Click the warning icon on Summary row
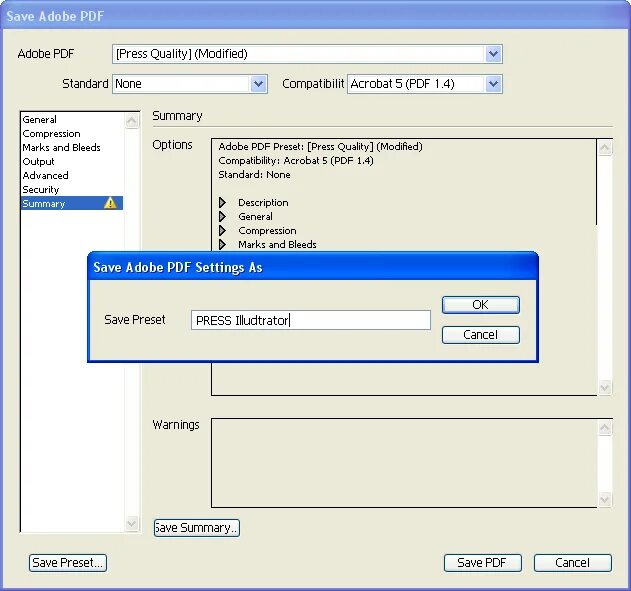 (x=110, y=203)
